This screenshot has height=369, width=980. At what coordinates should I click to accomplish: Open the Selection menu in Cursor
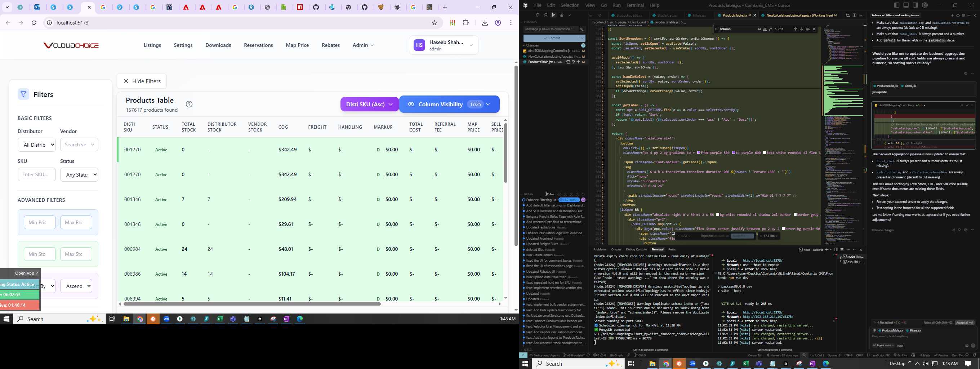(x=570, y=5)
